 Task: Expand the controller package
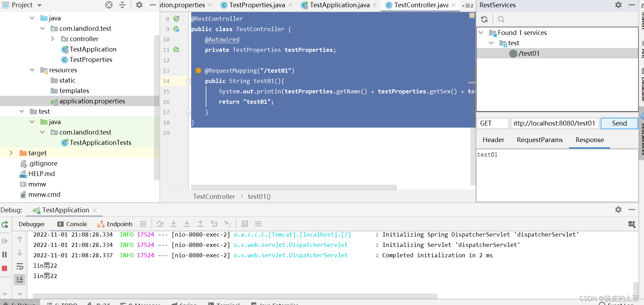[53, 39]
